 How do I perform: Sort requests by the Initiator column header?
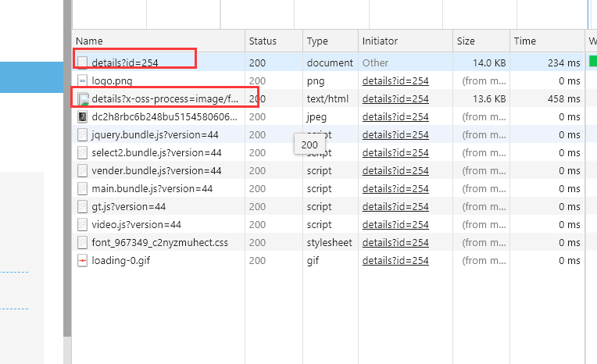(x=406, y=41)
